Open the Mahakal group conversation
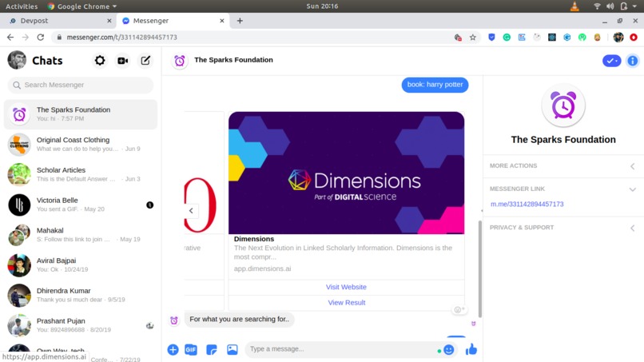Screen dimensions: 644x362 81,235
